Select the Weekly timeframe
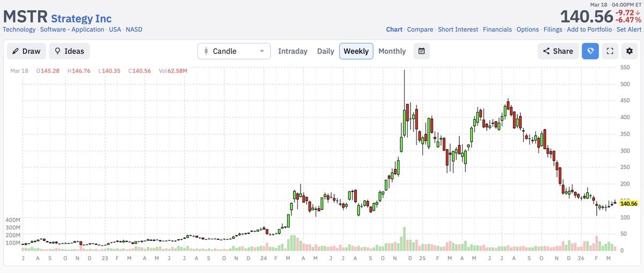Screen dimensions: 644x273 coord(356,51)
